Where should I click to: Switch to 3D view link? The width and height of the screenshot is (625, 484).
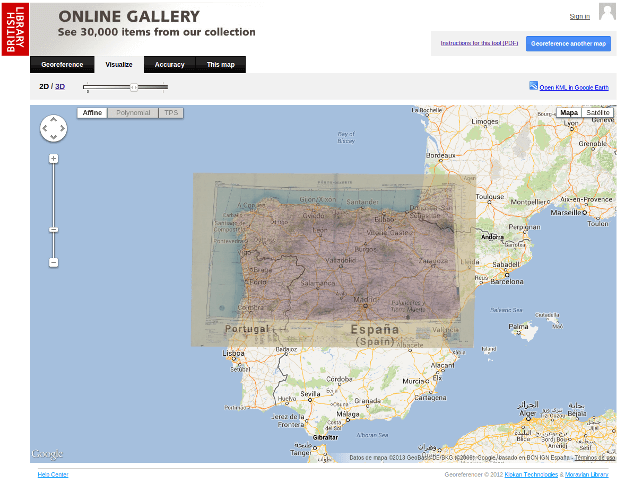click(x=60, y=87)
